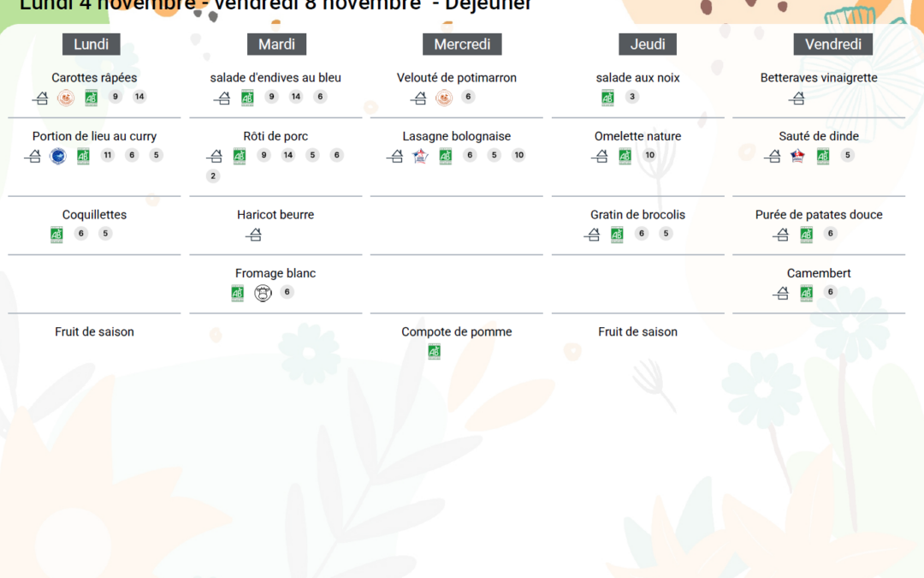Click the AB organic logo under Purée de patates douce
924x578 pixels.
pos(807,234)
